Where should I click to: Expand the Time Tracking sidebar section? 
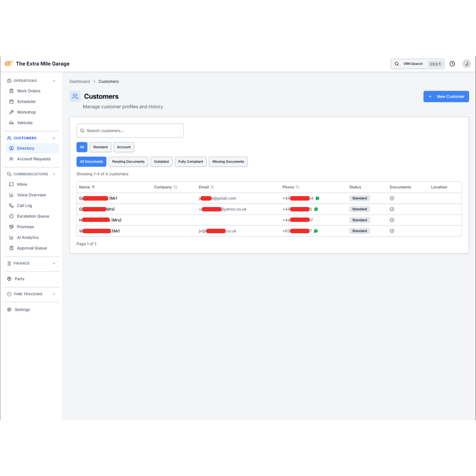coord(31,294)
